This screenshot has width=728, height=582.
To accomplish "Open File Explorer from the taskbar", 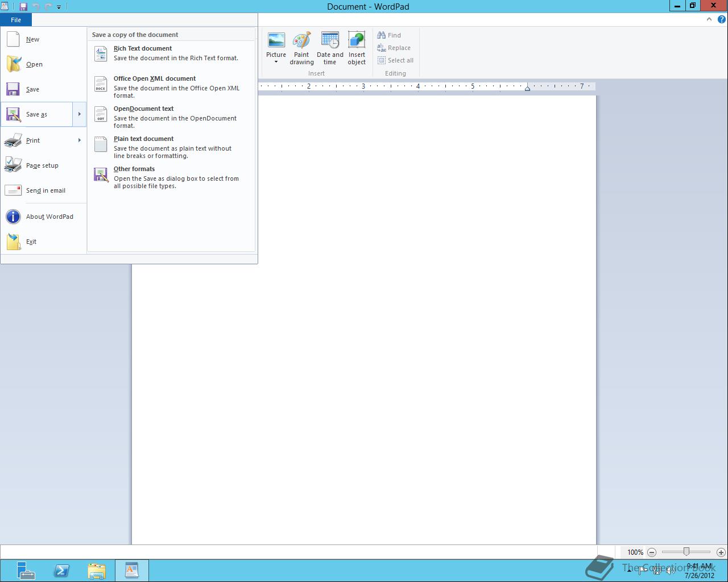I will point(97,571).
